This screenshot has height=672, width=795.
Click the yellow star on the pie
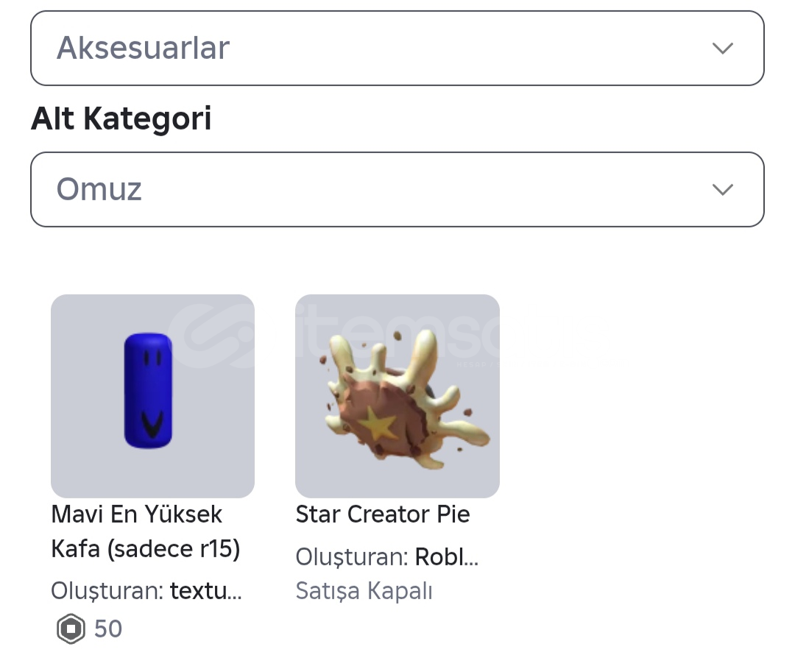tap(381, 425)
